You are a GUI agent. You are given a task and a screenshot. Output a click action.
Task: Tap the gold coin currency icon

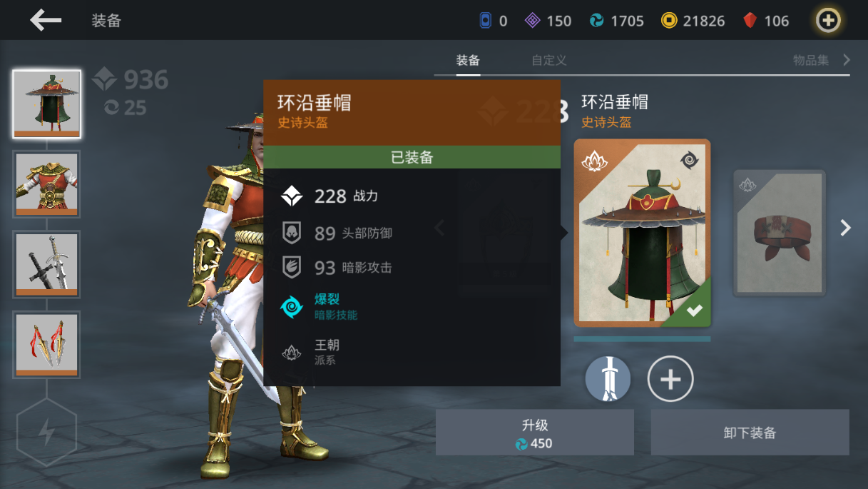click(669, 21)
